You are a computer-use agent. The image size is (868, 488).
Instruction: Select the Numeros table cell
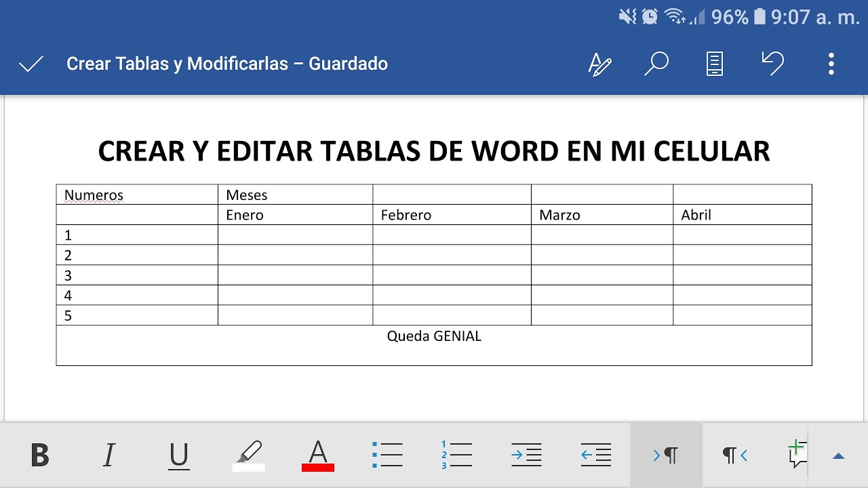tap(137, 195)
